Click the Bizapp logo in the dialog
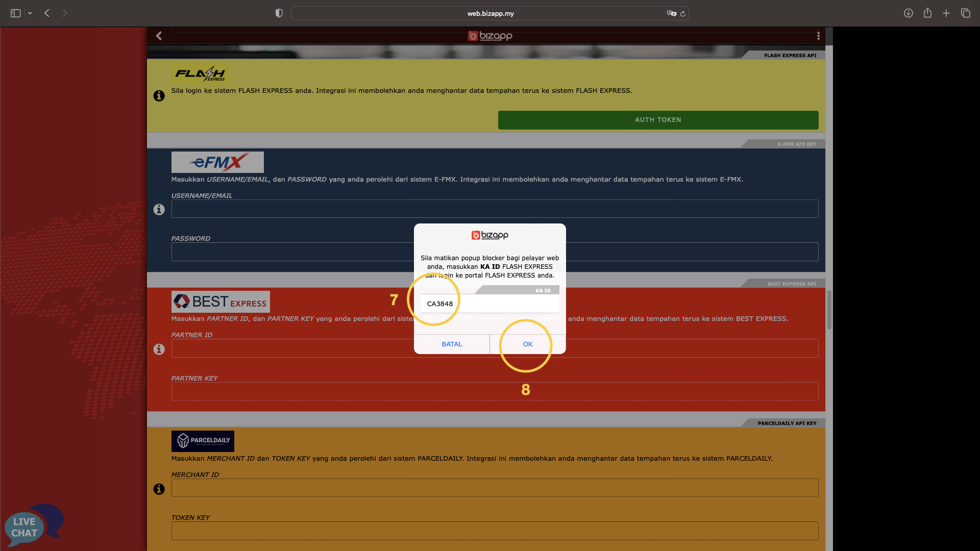Image resolution: width=980 pixels, height=551 pixels. [x=490, y=235]
